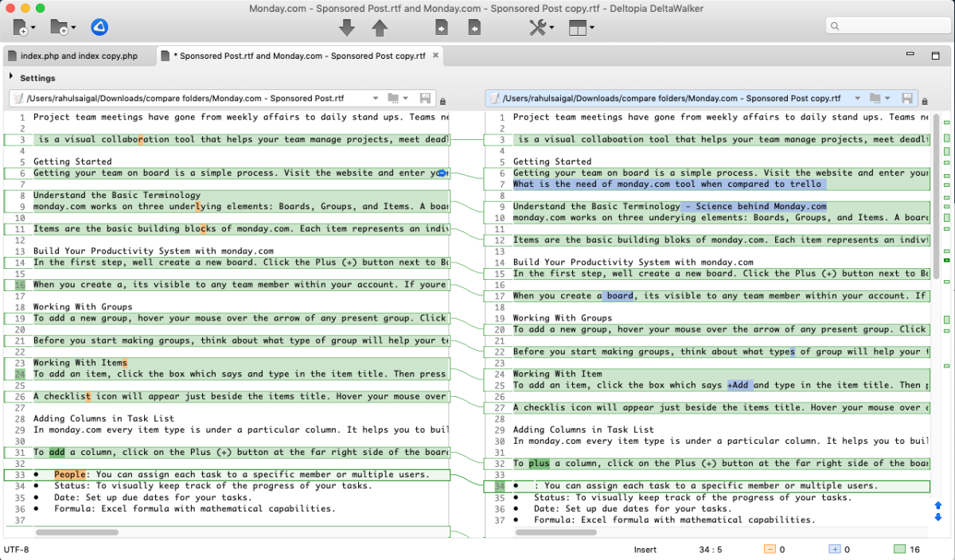This screenshot has height=560, width=955.
Task: Toggle the read-only lock on left file
Action: (443, 101)
